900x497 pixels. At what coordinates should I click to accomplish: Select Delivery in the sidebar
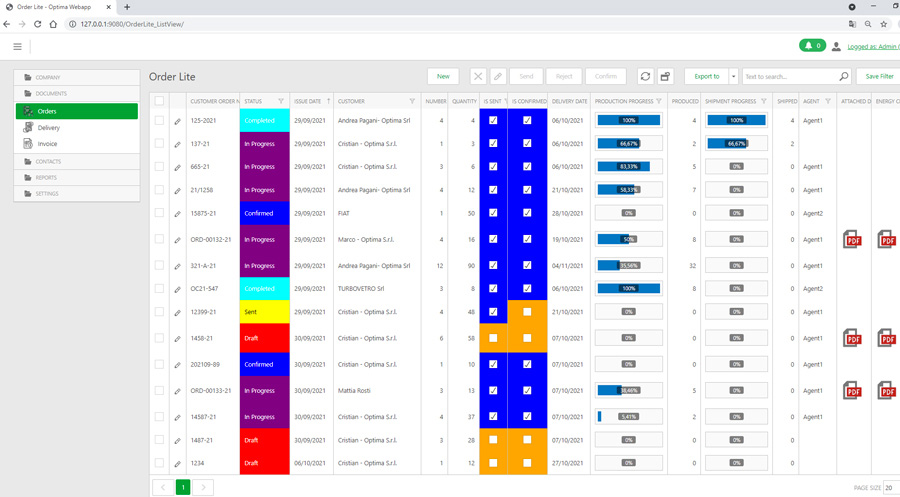[x=77, y=127]
